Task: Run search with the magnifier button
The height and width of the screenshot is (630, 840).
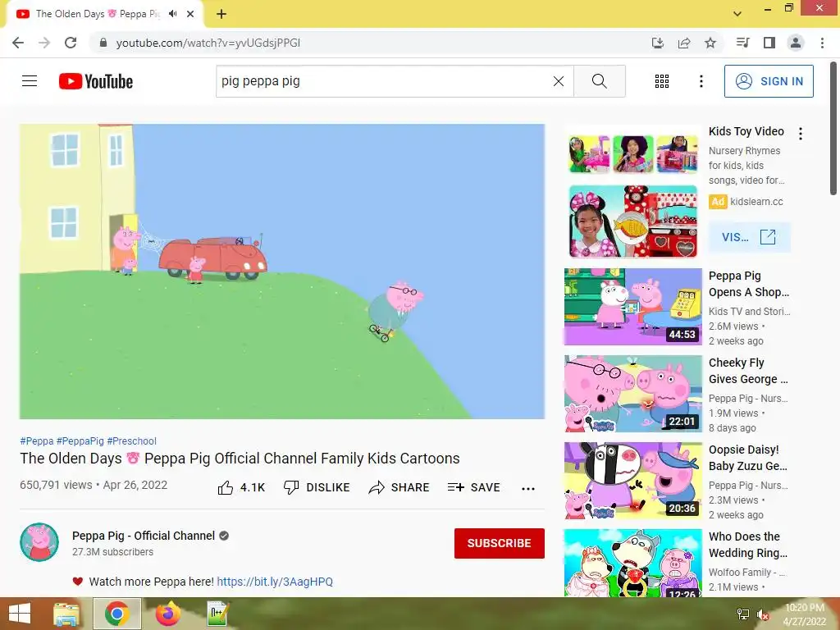Action: (600, 81)
